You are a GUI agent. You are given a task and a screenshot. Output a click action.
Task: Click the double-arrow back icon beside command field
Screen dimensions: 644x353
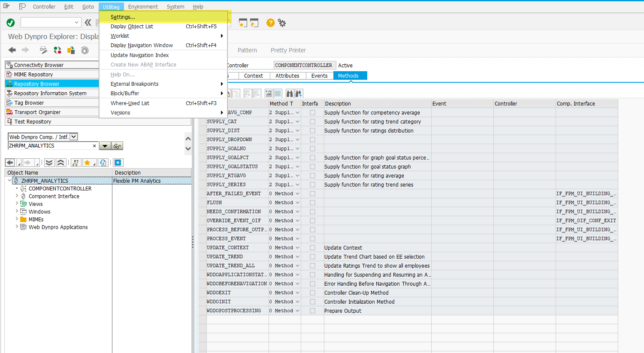[x=88, y=23]
